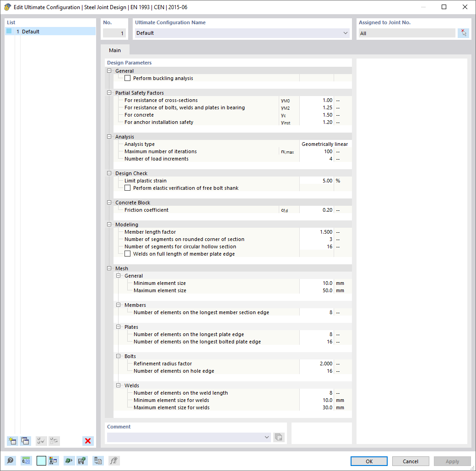Image resolution: width=476 pixels, height=471 pixels.
Task: Collapse the Mesh section
Action: [109, 268]
